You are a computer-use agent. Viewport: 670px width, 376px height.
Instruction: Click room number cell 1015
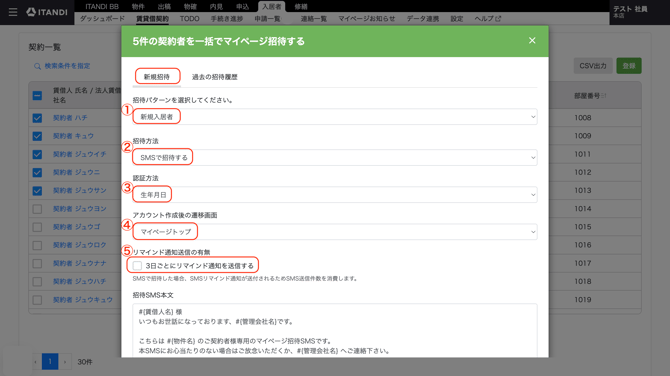(x=583, y=227)
